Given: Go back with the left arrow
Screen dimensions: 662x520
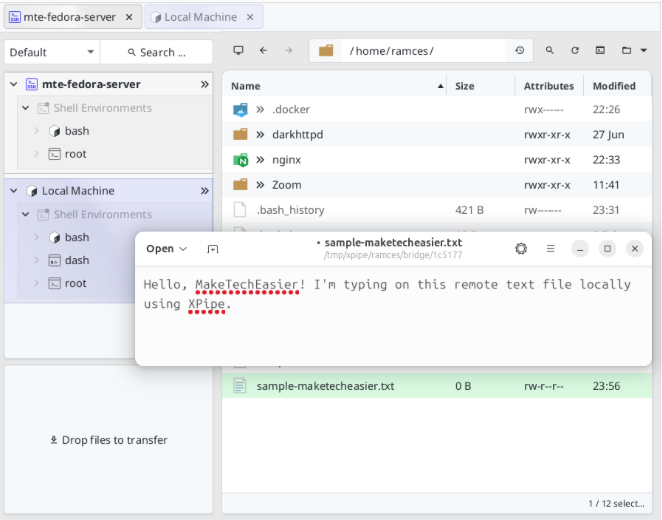Looking at the screenshot, I should [x=263, y=51].
